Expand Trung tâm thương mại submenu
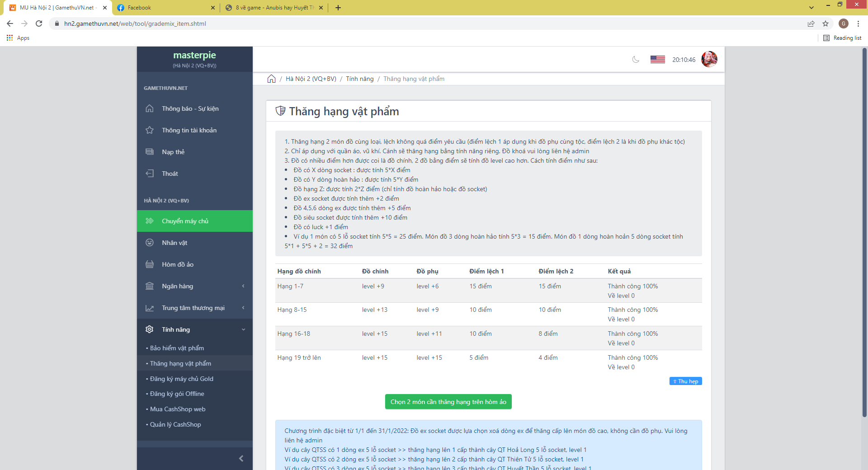Screen dimensions: 868x470 tap(194, 308)
